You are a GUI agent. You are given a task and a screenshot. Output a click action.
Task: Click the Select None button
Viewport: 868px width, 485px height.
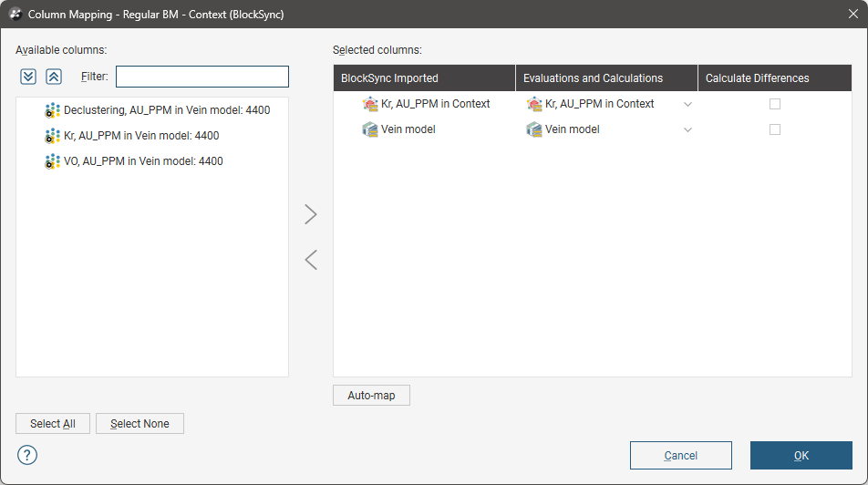tap(139, 424)
